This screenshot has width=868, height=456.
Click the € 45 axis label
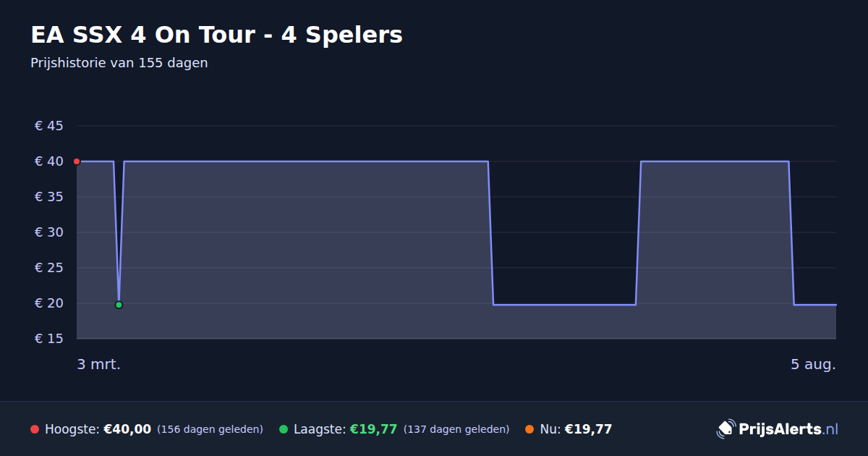click(49, 126)
